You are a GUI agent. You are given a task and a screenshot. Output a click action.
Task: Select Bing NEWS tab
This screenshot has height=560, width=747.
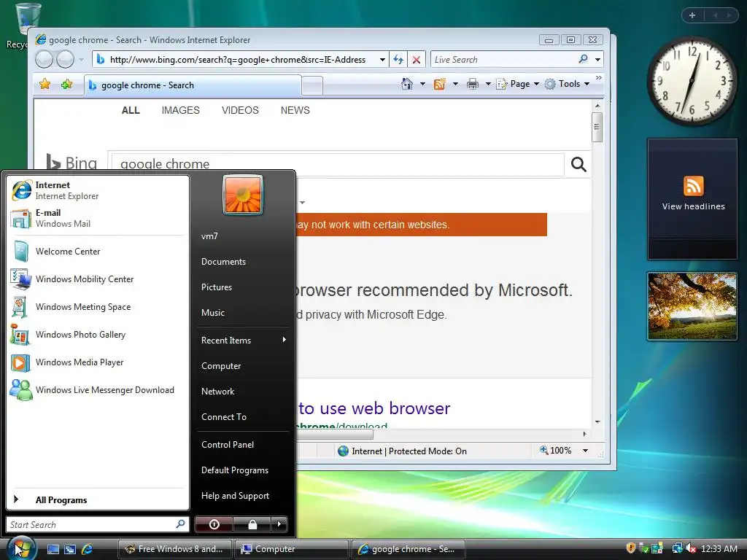(x=295, y=110)
